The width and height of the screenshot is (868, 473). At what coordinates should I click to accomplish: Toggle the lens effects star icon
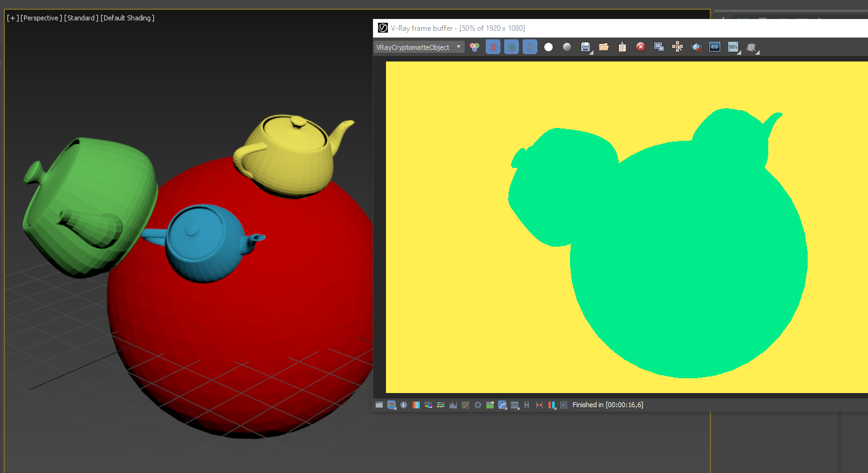coord(564,405)
